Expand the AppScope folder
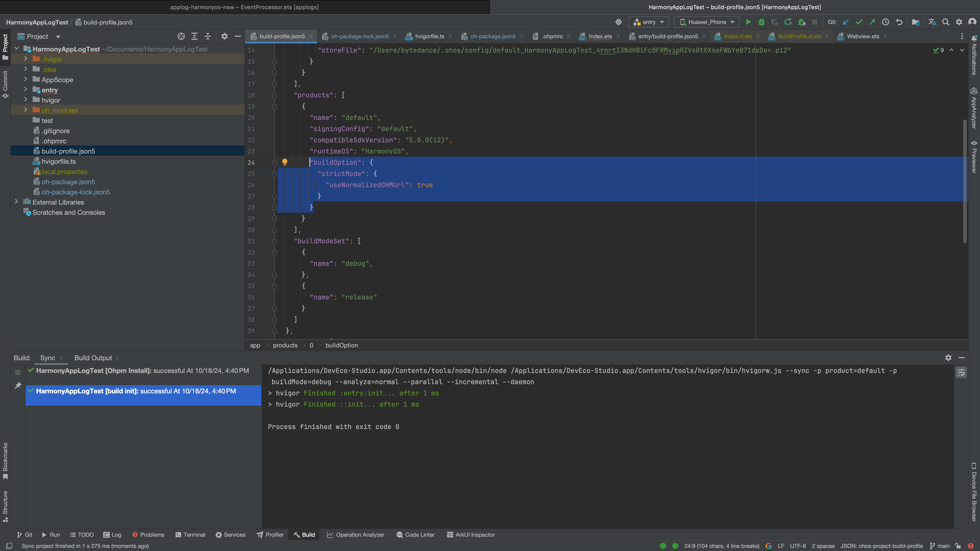The image size is (980, 551). click(x=26, y=80)
